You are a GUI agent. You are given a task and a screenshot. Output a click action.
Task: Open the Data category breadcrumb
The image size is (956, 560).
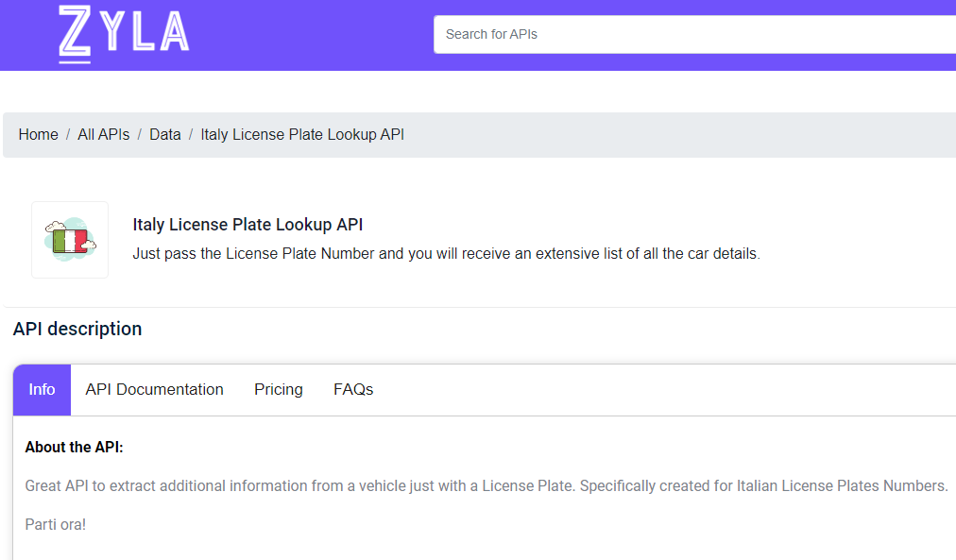[165, 135]
